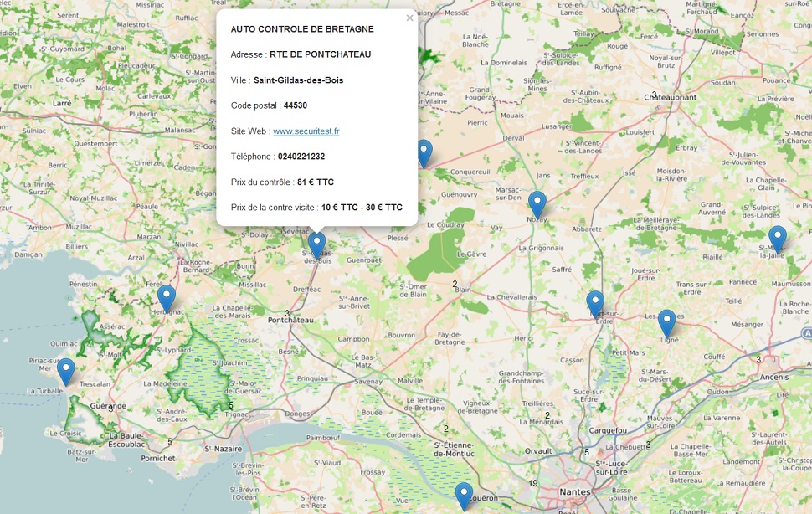Image resolution: width=812 pixels, height=514 pixels.
Task: Open the Nozay map marker
Action: (537, 204)
